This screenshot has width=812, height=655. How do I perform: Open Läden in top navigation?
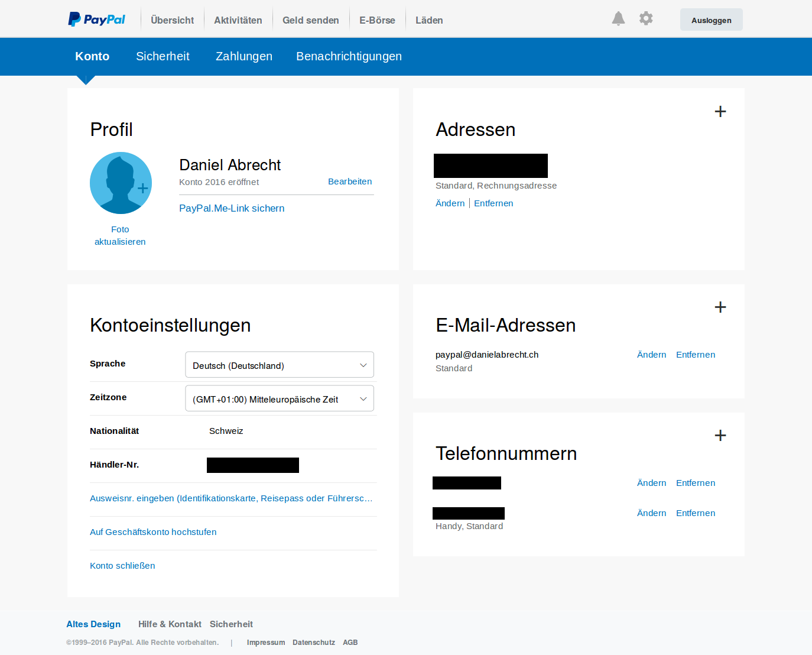click(x=429, y=20)
